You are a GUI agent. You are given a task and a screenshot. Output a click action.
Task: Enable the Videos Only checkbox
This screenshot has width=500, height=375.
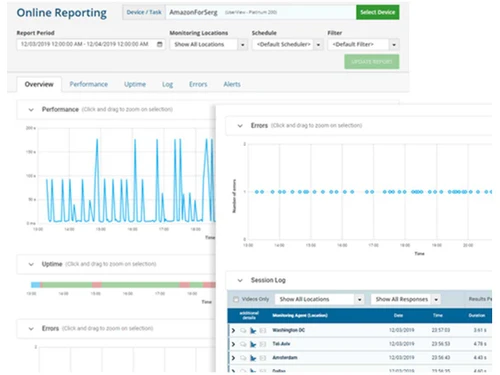click(x=236, y=299)
